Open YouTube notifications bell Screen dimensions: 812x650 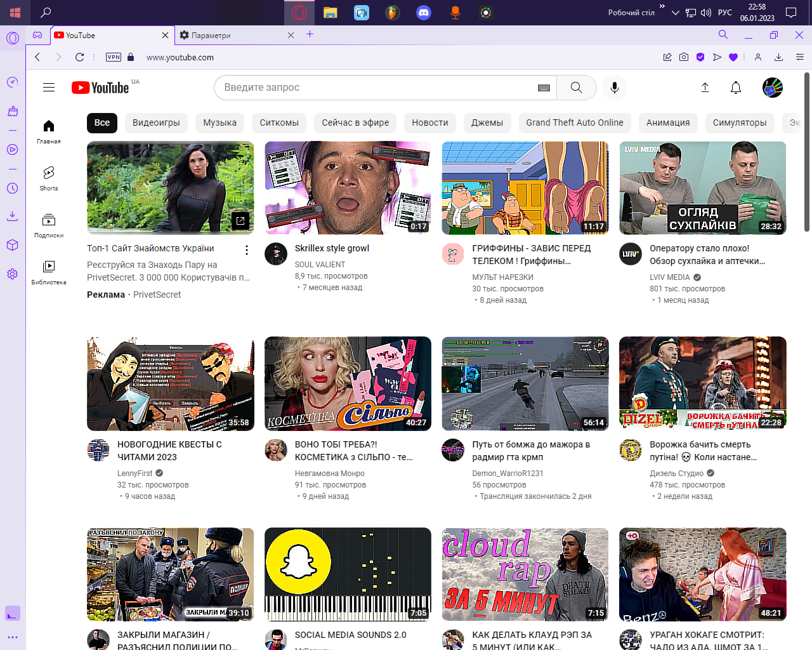click(736, 88)
